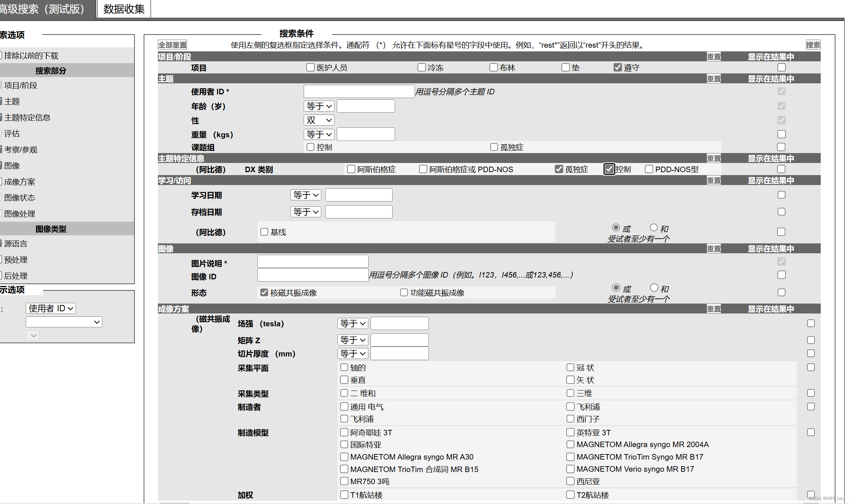This screenshot has width=849, height=504.
Task: Check MAGNETOM Verio syngo MR B17
Action: click(x=570, y=469)
